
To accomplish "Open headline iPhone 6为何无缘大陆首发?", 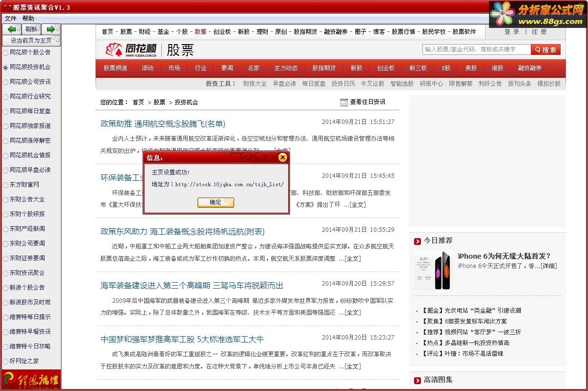I will [504, 256].
